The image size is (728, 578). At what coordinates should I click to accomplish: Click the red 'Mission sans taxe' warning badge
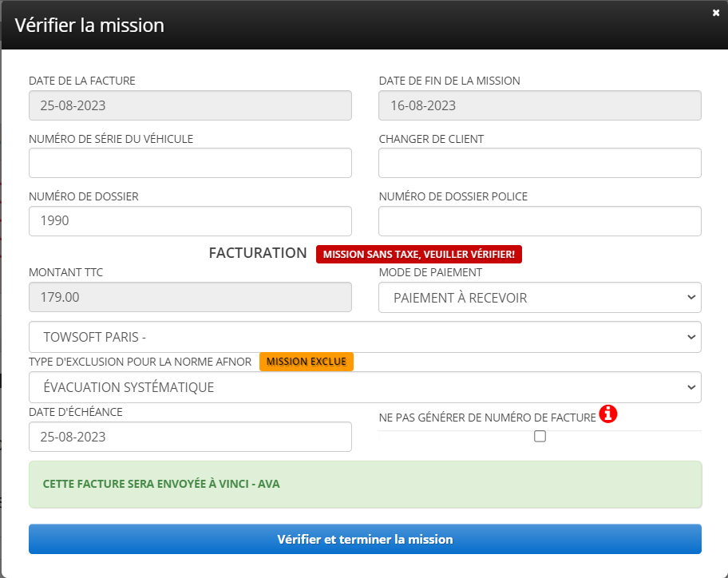click(x=419, y=254)
